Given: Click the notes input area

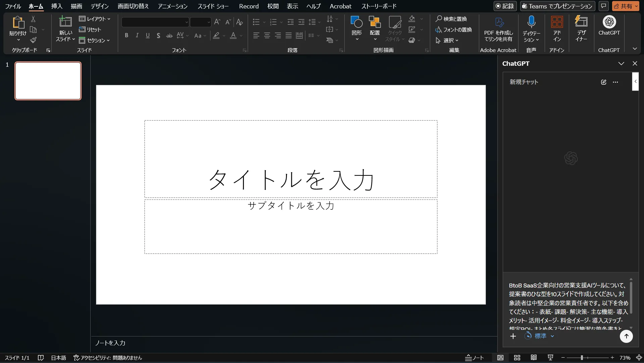Looking at the screenshot, I should (x=294, y=343).
